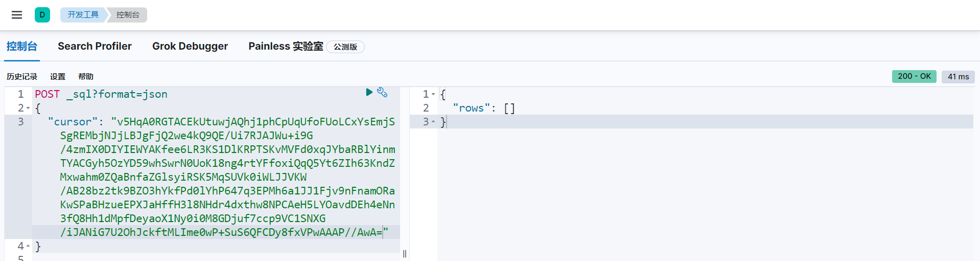The width and height of the screenshot is (980, 261).
Task: Click the panel resizer between editor and output
Action: (405, 254)
